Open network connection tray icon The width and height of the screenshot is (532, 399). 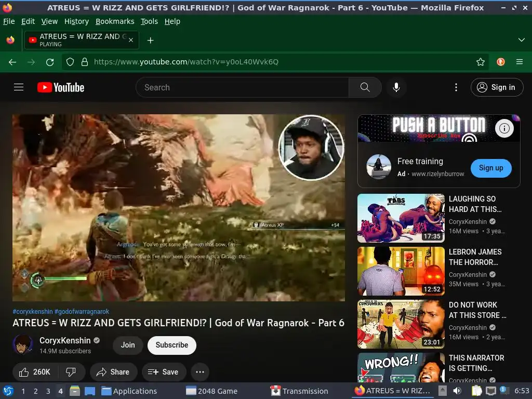click(x=490, y=391)
